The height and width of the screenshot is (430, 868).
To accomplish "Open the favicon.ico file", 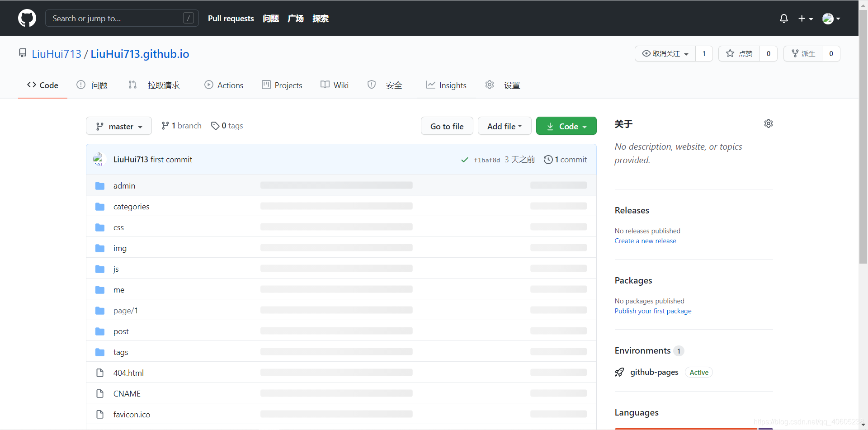I will [x=132, y=415].
